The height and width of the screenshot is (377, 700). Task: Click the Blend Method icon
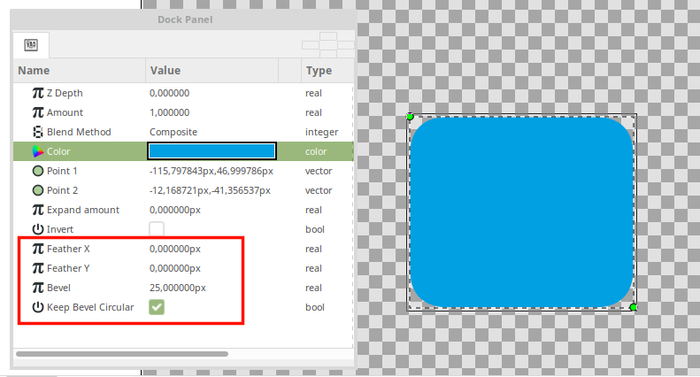pyautogui.click(x=38, y=132)
